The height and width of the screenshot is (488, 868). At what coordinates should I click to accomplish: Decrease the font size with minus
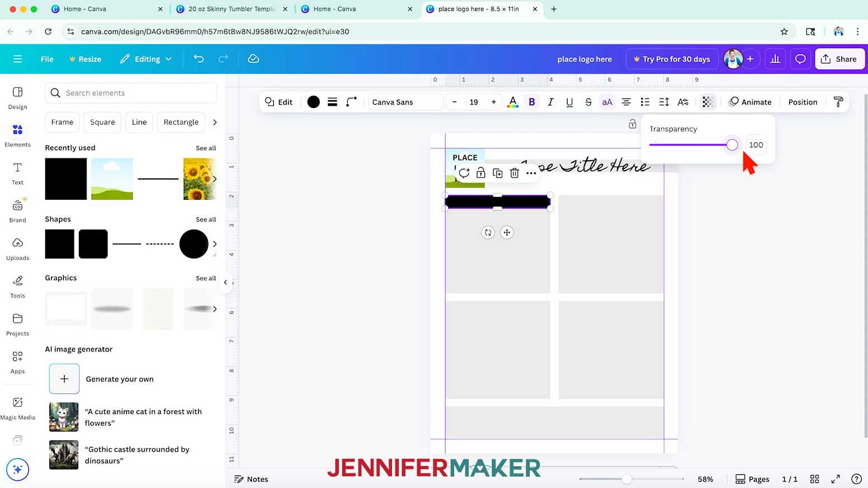click(454, 102)
